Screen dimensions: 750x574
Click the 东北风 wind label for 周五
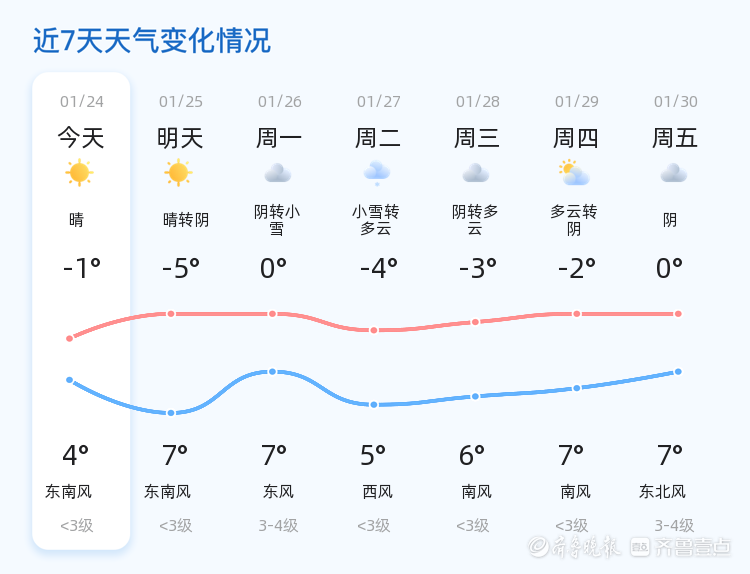coord(663,491)
